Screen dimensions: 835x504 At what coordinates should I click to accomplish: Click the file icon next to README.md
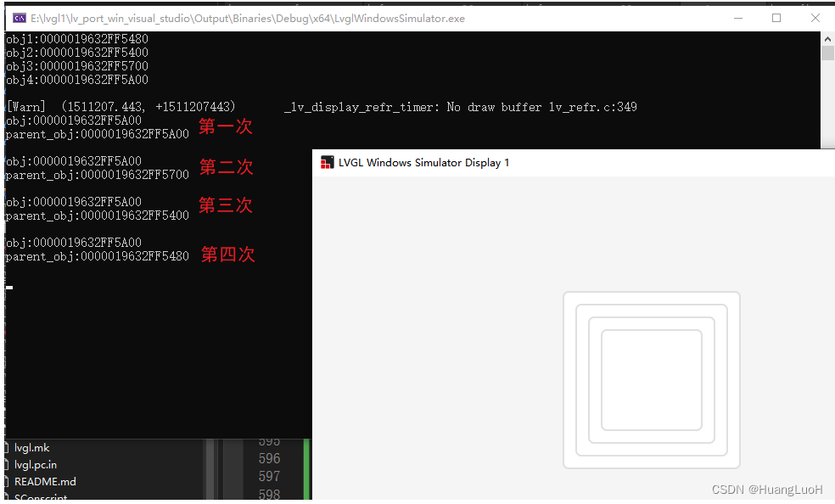coord(8,481)
